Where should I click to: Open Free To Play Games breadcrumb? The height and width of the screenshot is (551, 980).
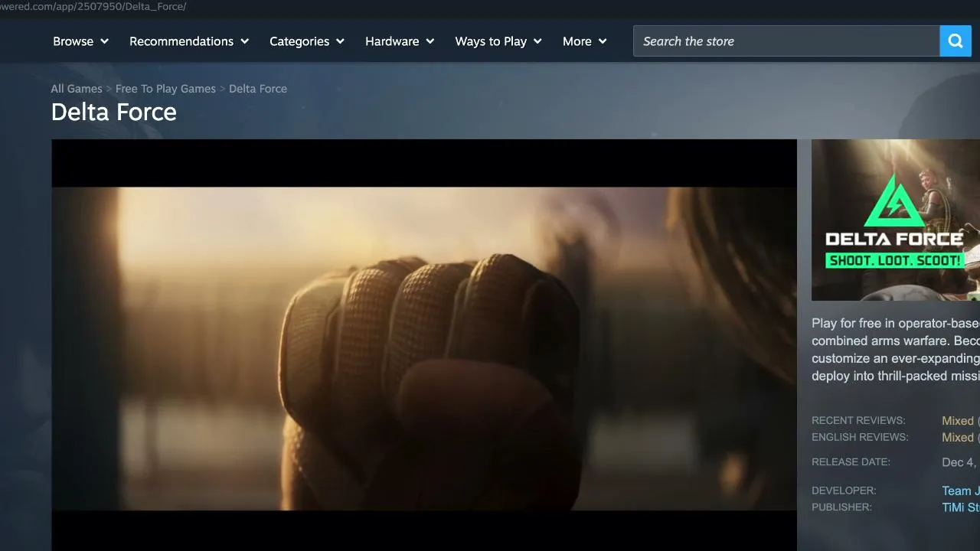[165, 89]
